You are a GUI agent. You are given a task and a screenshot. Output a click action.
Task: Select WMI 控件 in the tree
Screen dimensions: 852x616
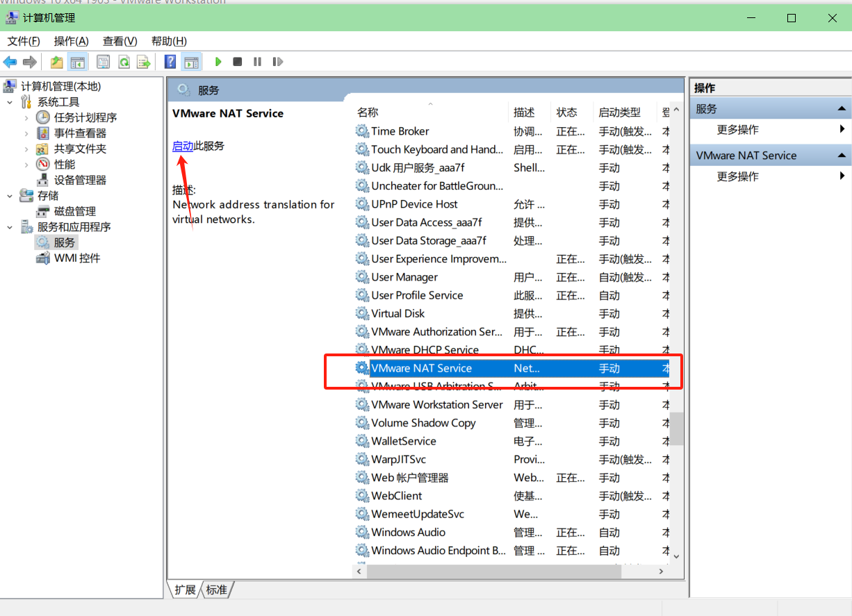pyautogui.click(x=77, y=258)
